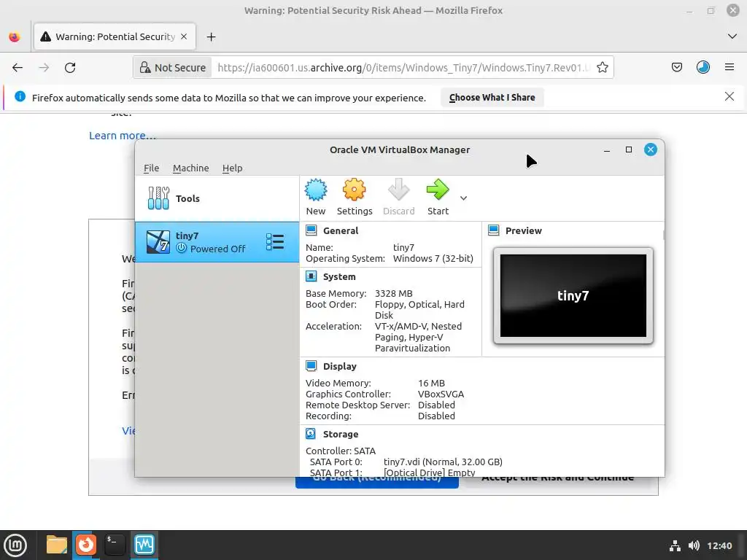Open a new Firefox tab
747x560 pixels.
tap(211, 36)
